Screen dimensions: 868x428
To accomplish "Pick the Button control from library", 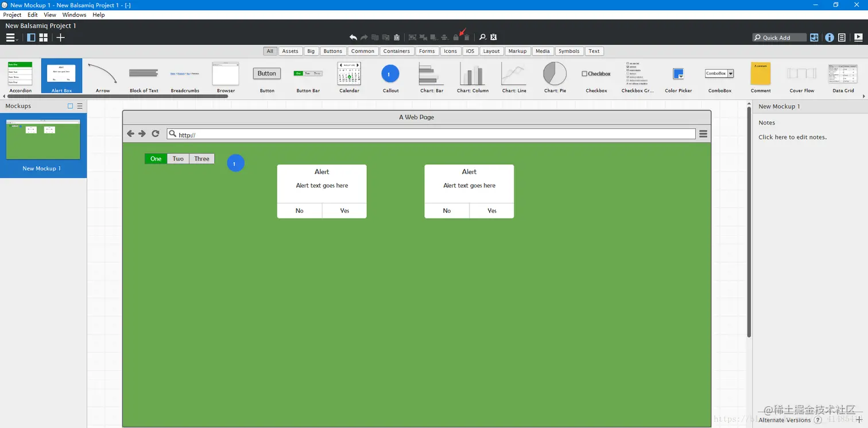I will (x=267, y=77).
